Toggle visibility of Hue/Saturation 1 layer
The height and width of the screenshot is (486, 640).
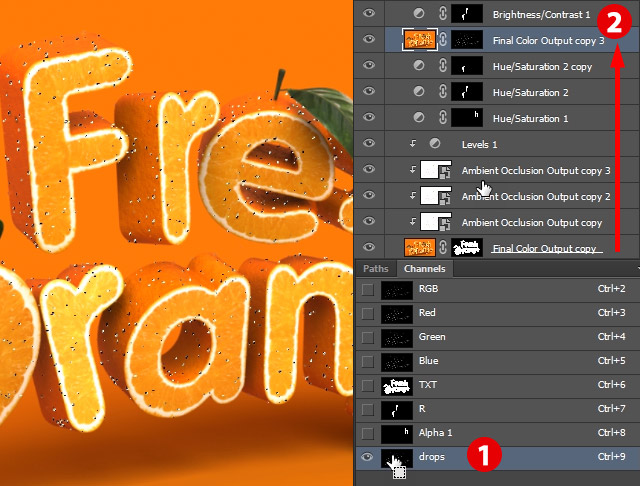click(x=369, y=117)
